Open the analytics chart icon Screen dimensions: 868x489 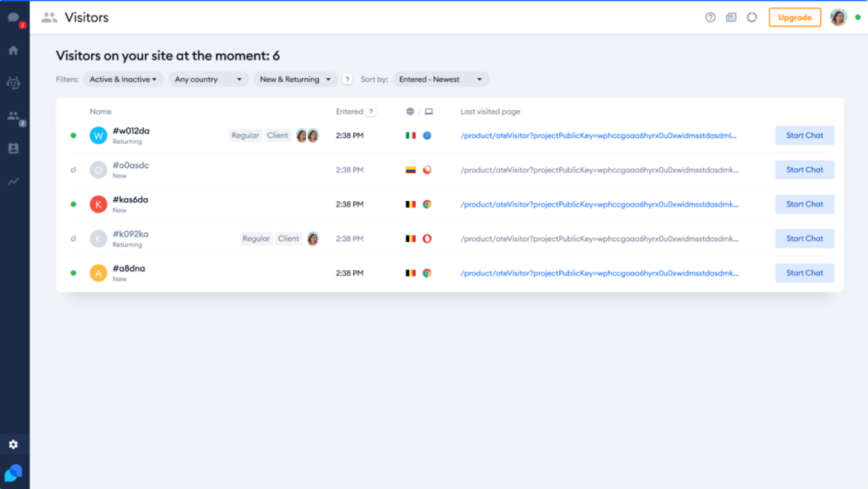click(x=14, y=182)
